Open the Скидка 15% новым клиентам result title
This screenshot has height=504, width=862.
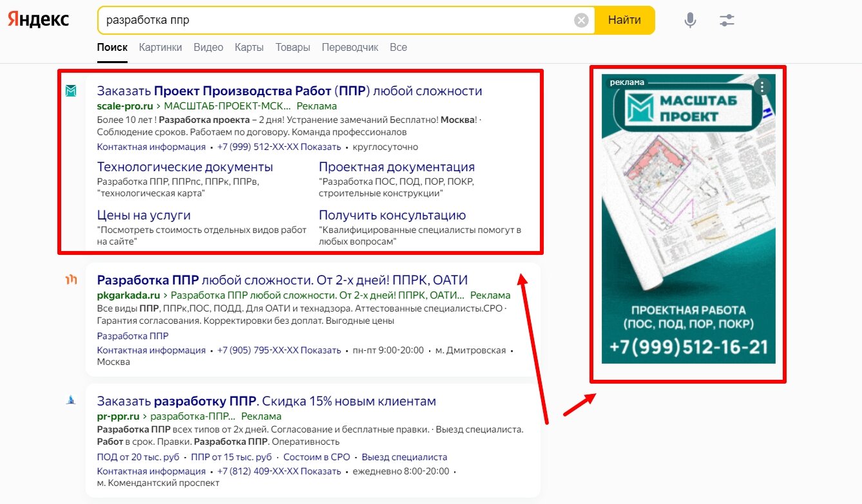click(266, 401)
